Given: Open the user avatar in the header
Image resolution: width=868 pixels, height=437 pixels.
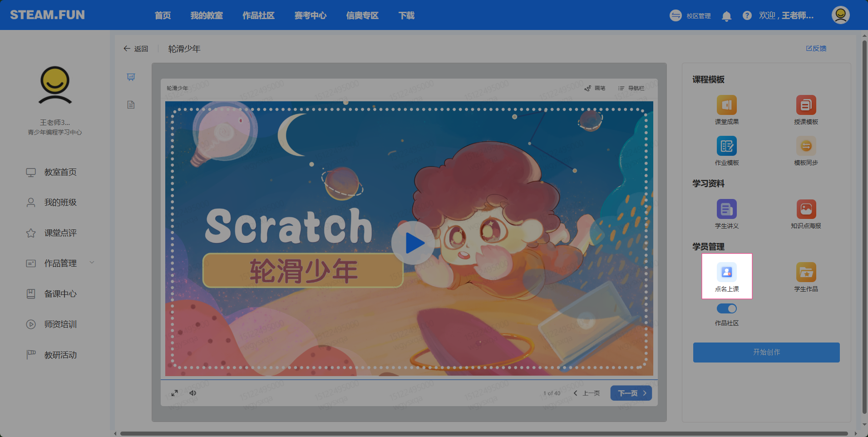Looking at the screenshot, I should pyautogui.click(x=840, y=15).
